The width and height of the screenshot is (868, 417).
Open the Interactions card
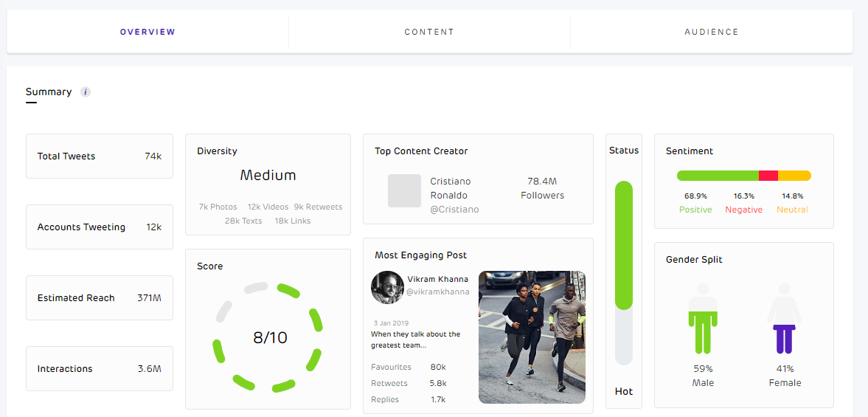[x=100, y=369]
